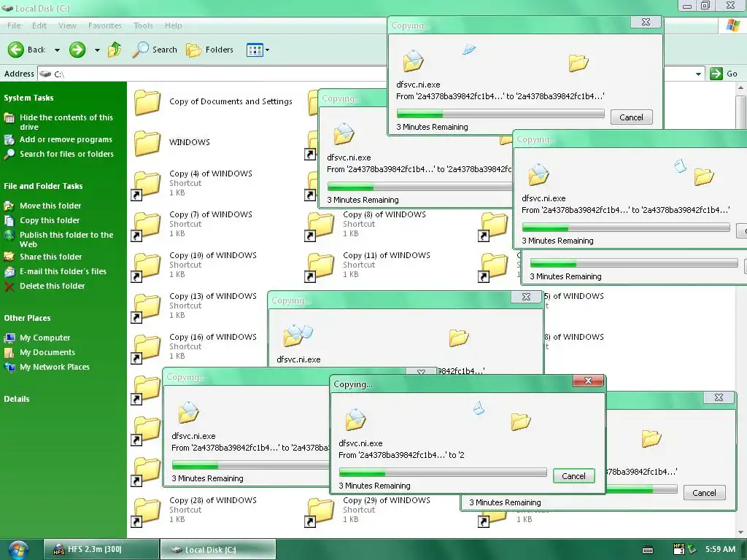Click Move this folder task
The width and height of the screenshot is (747, 560).
point(50,206)
